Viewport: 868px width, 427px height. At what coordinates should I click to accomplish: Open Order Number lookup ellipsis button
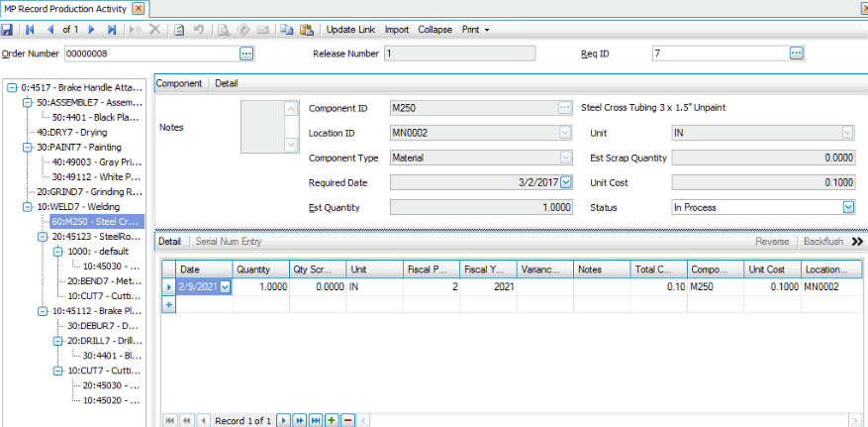pos(246,53)
